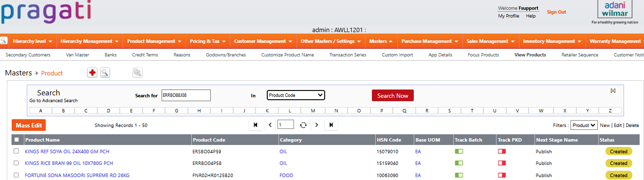Open My Profile link
This screenshot has width=644, height=180.
pyautogui.click(x=508, y=16)
